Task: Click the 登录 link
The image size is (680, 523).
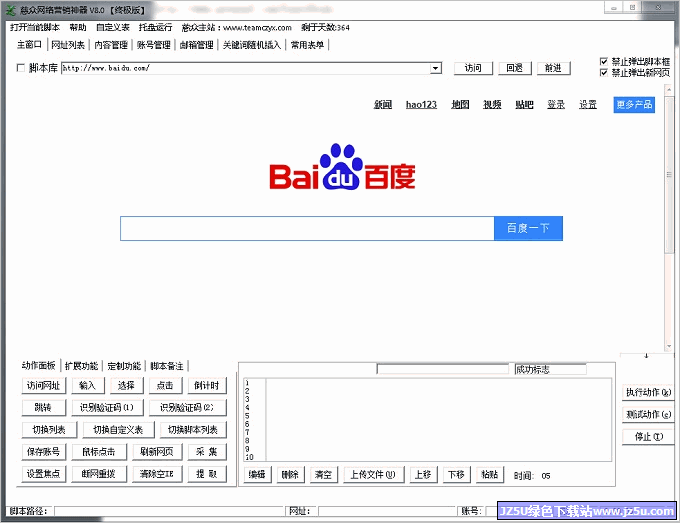Action: (556, 104)
